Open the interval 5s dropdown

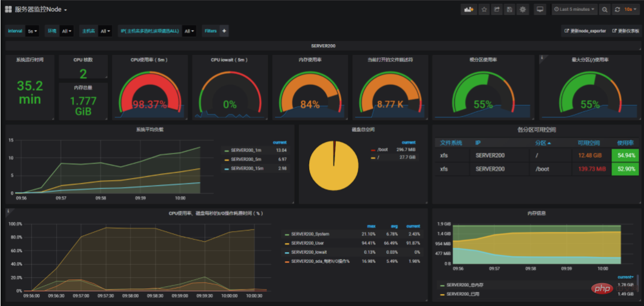click(33, 31)
